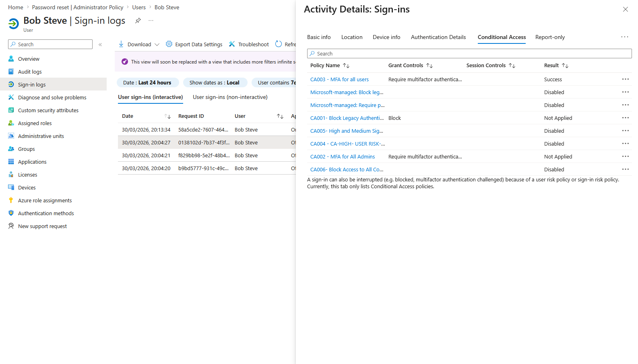Image resolution: width=638 pixels, height=364 pixels.
Task: Collapse the sidebar using double-chevron icon
Action: [x=100, y=45]
